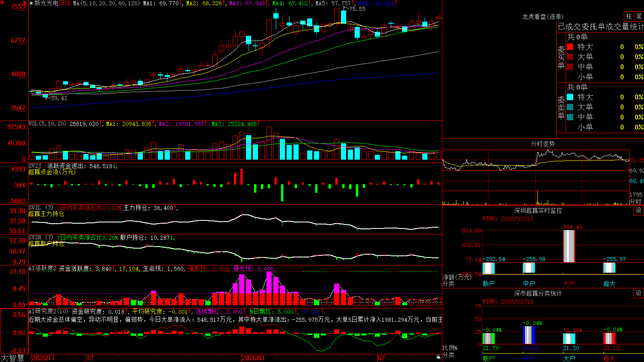Click the green 散户 label in 分类统计
This screenshot has height=362, width=644.
click(489, 358)
